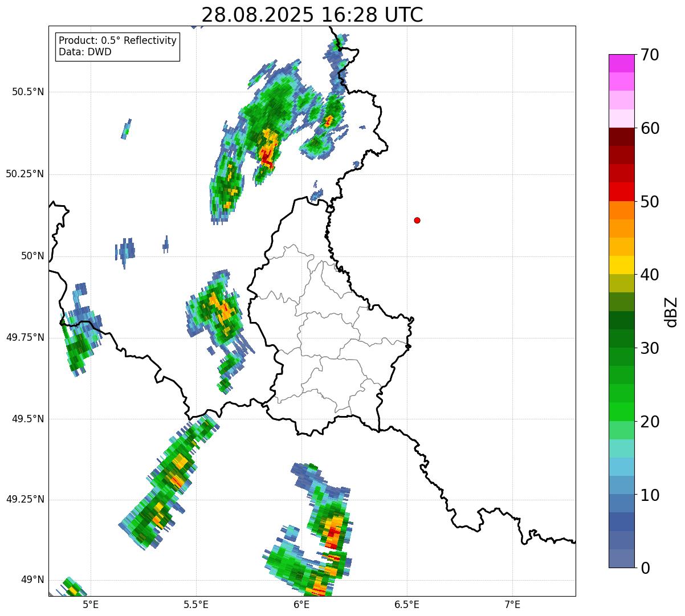The height and width of the screenshot is (616, 685).
Task: Click the latitude label 49°N
Action: point(32,580)
